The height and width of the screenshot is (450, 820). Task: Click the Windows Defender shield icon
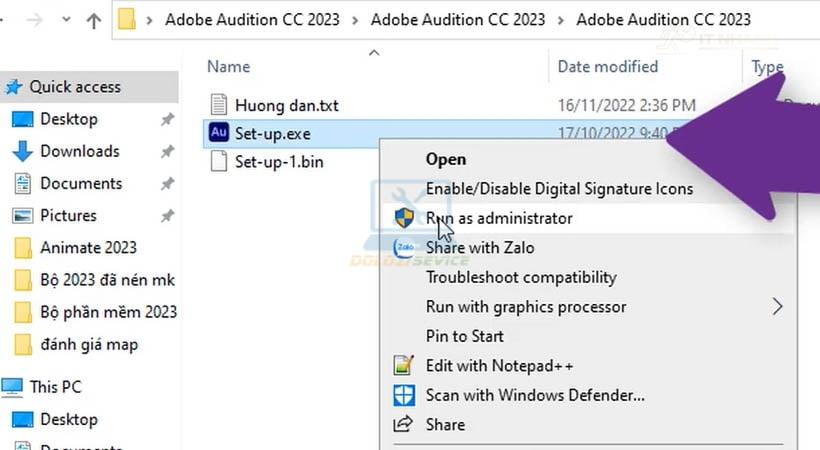coord(404,395)
